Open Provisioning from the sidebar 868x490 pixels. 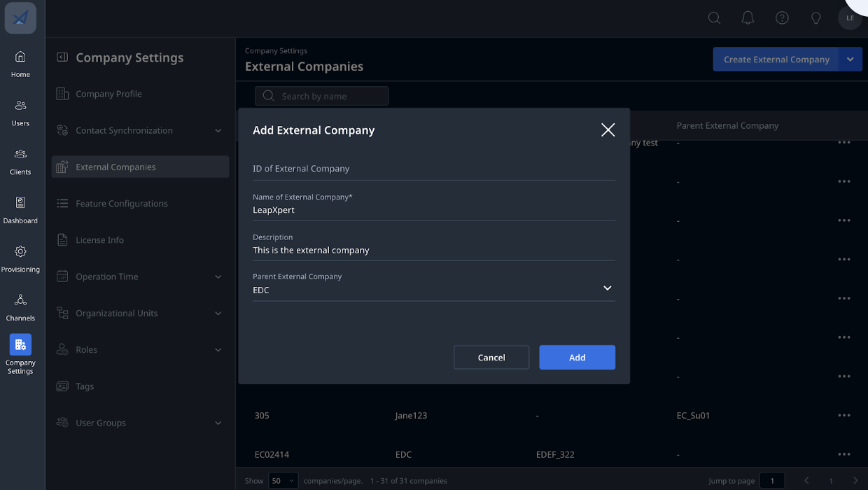click(20, 258)
